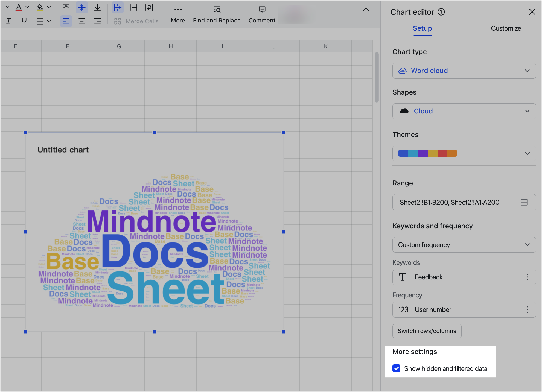The image size is (542, 392).
Task: Switch to the Customize tab
Action: 506,28
